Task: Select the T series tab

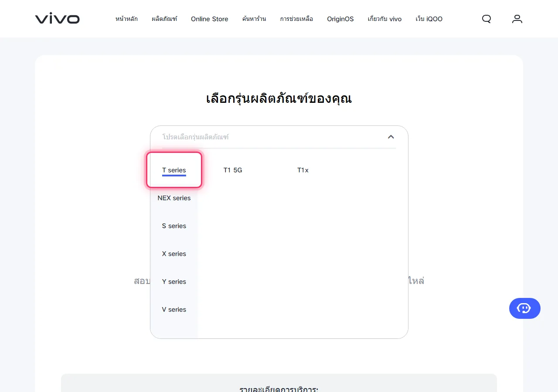Action: tap(174, 170)
